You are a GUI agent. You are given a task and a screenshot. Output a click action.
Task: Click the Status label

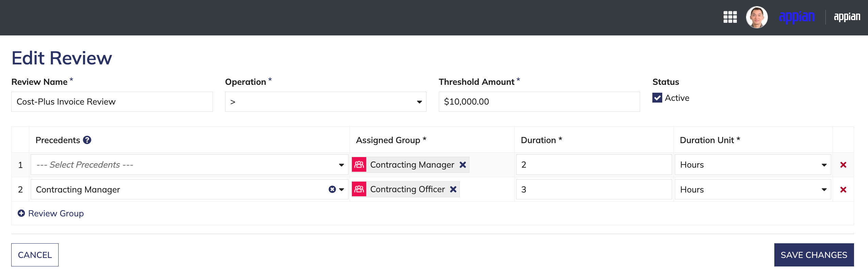(x=666, y=82)
